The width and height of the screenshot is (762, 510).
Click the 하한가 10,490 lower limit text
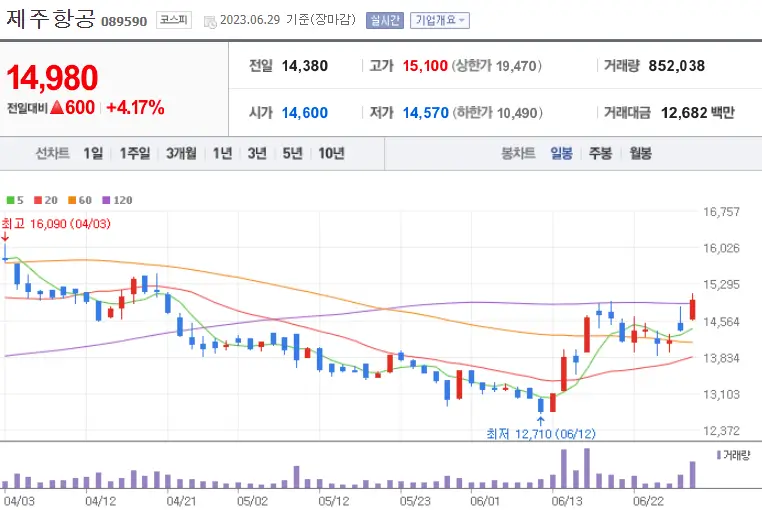point(497,113)
